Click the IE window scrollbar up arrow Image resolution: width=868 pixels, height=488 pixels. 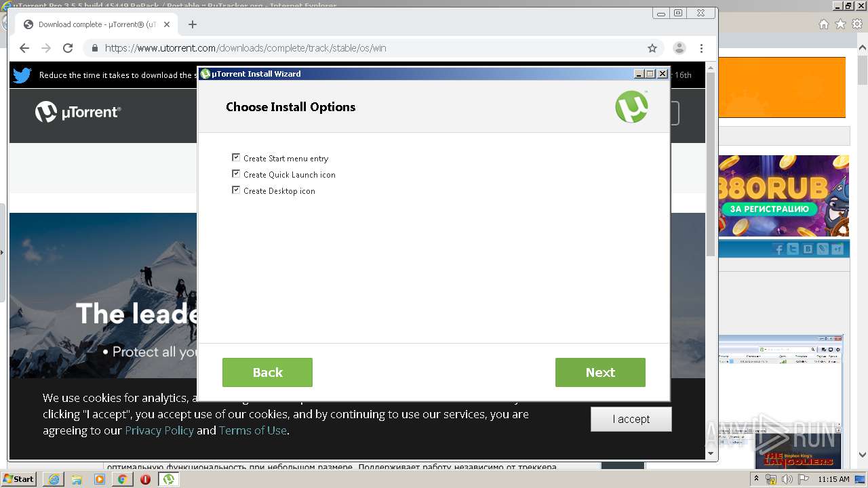863,48
